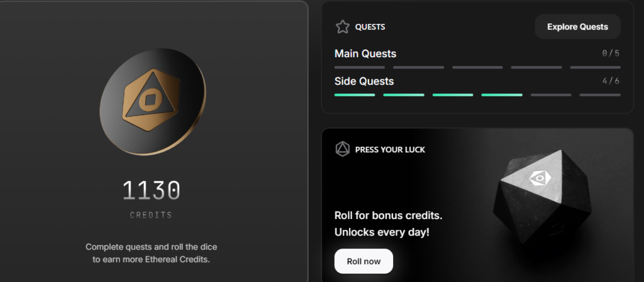Click the emblem on the black dice

click(x=538, y=178)
